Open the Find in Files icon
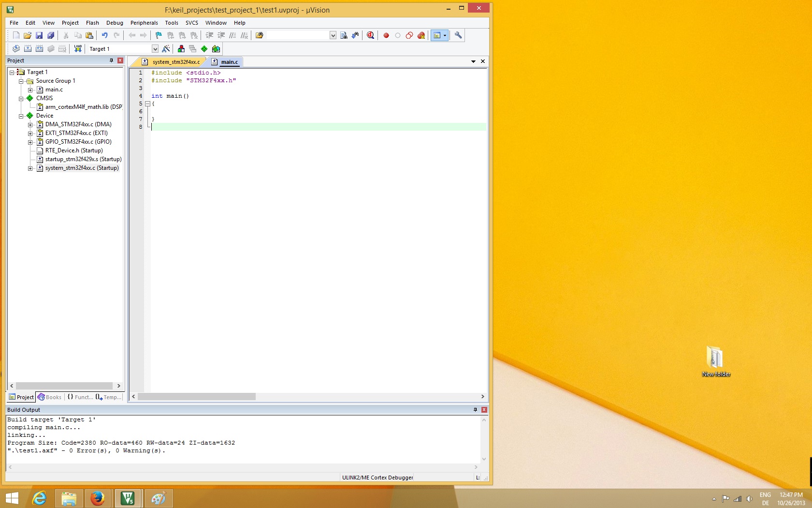The width and height of the screenshot is (812, 508). pos(260,35)
